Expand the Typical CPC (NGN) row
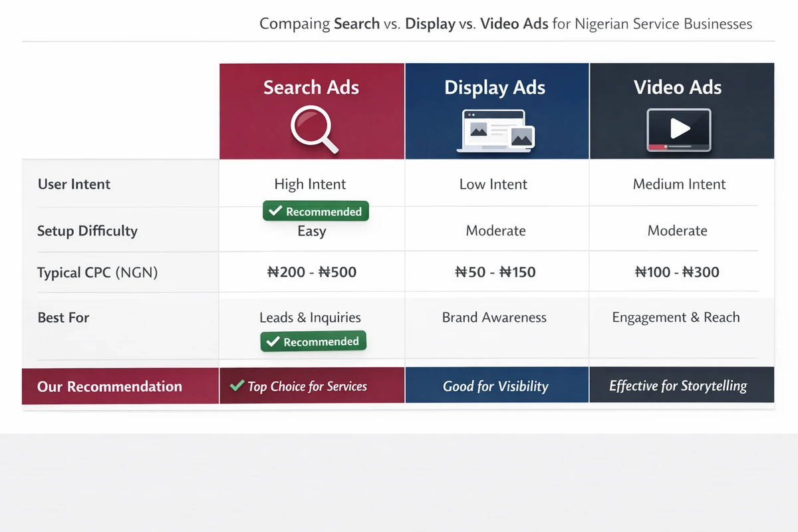The height and width of the screenshot is (532, 798). [98, 272]
